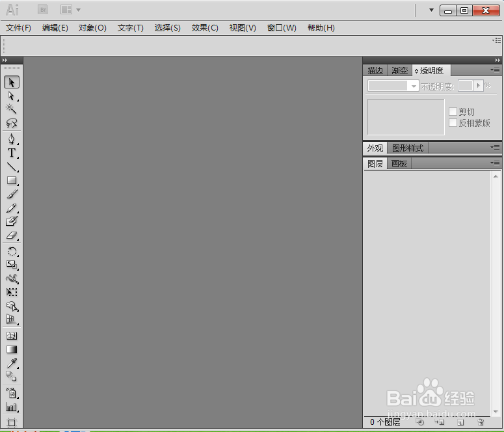
Task: Select the Blob Brush tool
Action: [x=12, y=221]
